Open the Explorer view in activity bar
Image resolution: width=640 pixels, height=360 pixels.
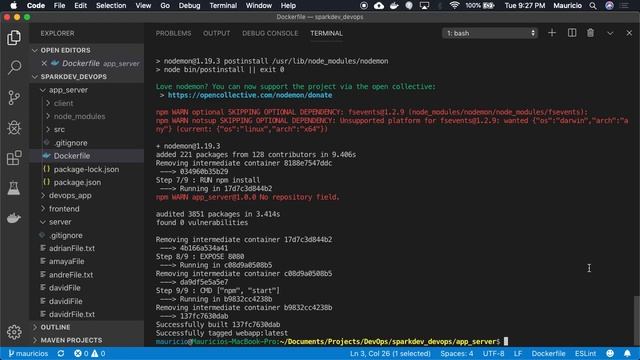[x=14, y=38]
